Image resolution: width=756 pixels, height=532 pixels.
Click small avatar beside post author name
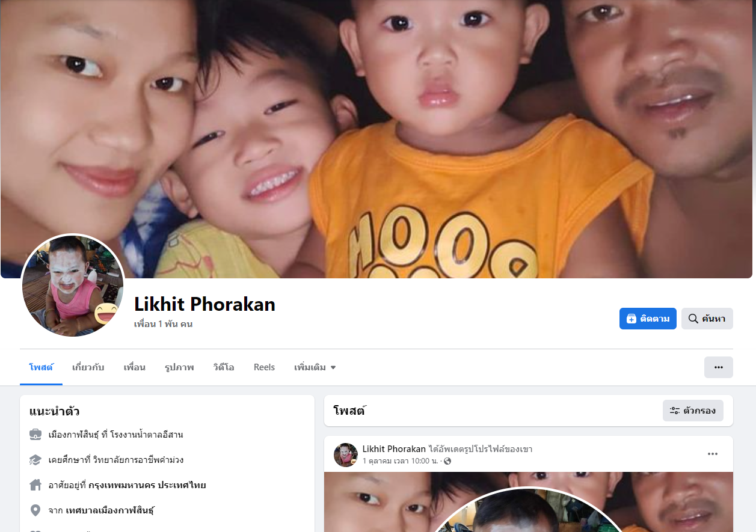pyautogui.click(x=346, y=455)
